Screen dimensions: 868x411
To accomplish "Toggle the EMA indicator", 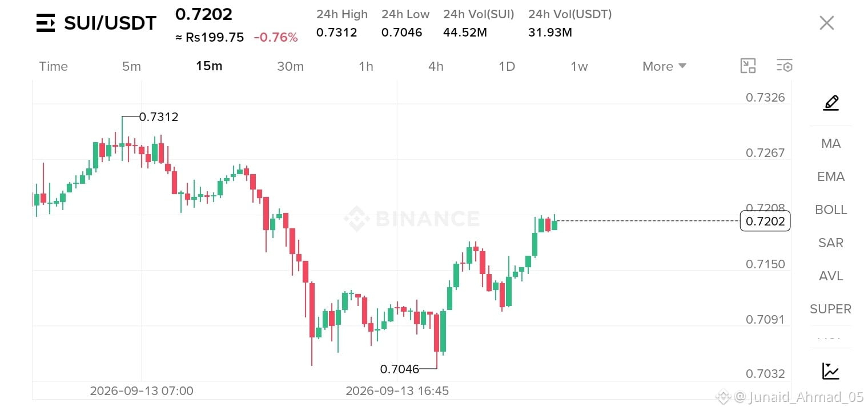I will (x=831, y=177).
